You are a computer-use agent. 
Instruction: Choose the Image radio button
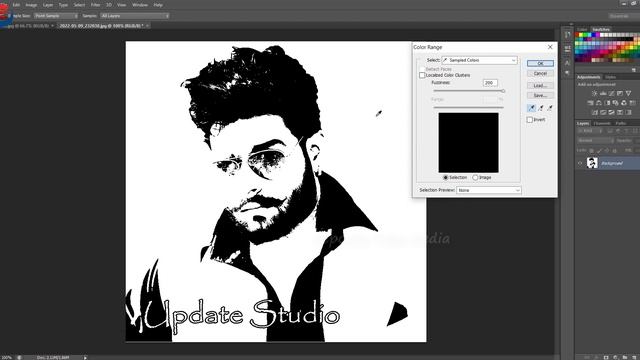475,178
